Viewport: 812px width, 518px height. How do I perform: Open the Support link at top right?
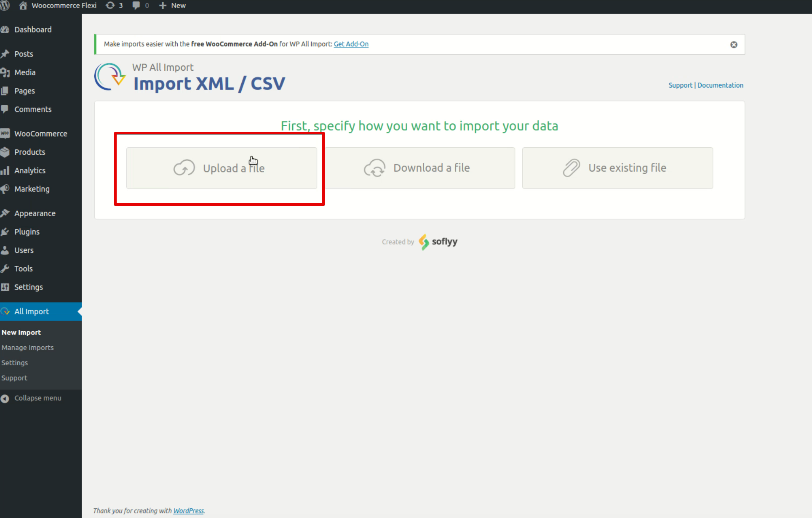680,85
